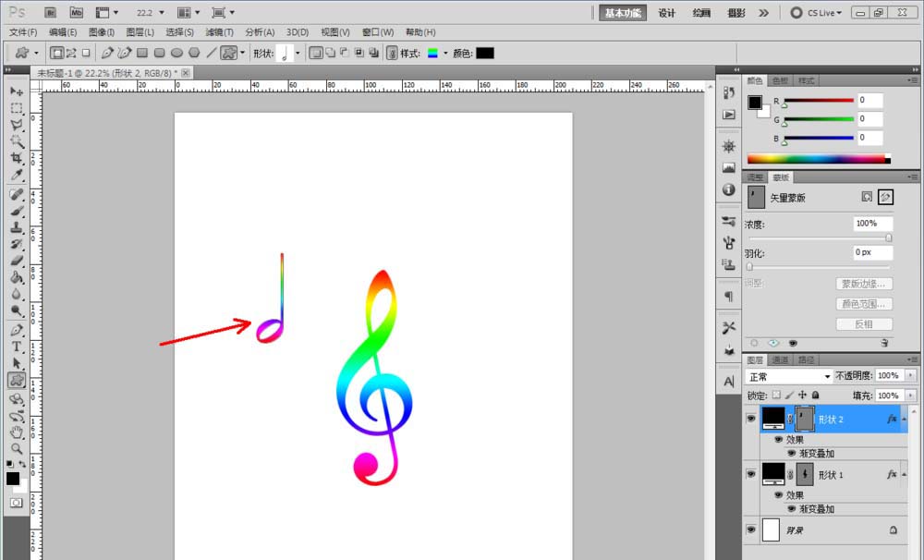Viewport: 924px width, 560px height.
Task: Open the 窗口(W) menu
Action: (378, 32)
